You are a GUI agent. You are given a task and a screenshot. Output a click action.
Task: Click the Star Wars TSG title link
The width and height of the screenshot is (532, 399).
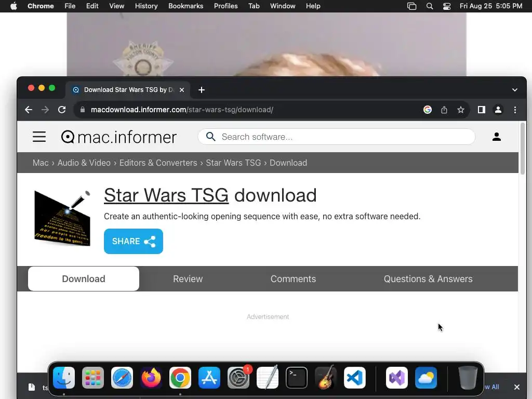point(166,195)
